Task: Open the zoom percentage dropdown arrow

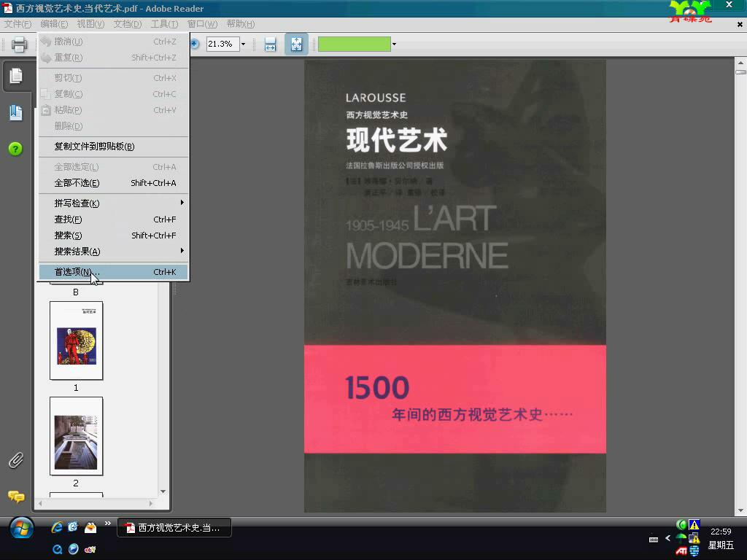Action: pyautogui.click(x=244, y=44)
